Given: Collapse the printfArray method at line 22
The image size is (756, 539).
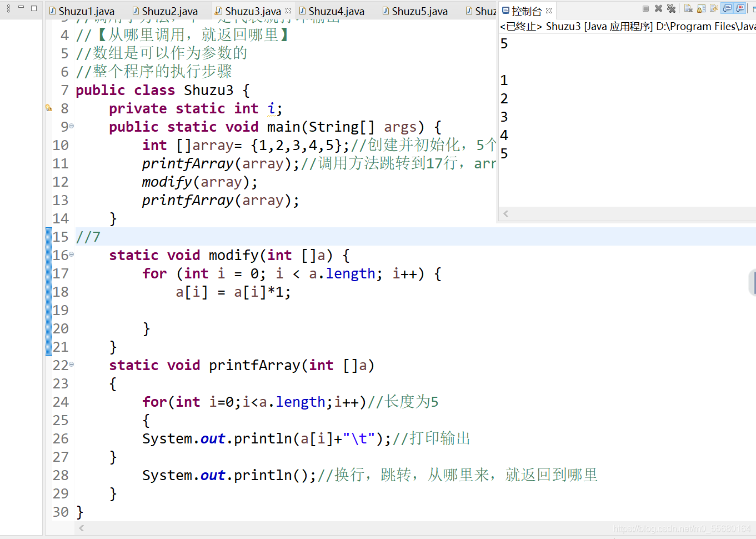Looking at the screenshot, I should [x=72, y=365].
